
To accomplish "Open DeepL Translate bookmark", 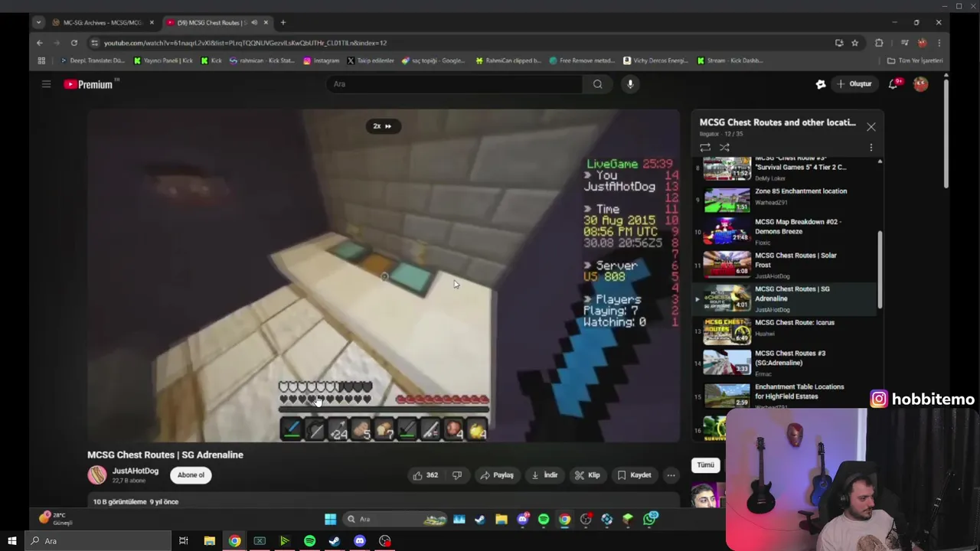I will click(92, 60).
